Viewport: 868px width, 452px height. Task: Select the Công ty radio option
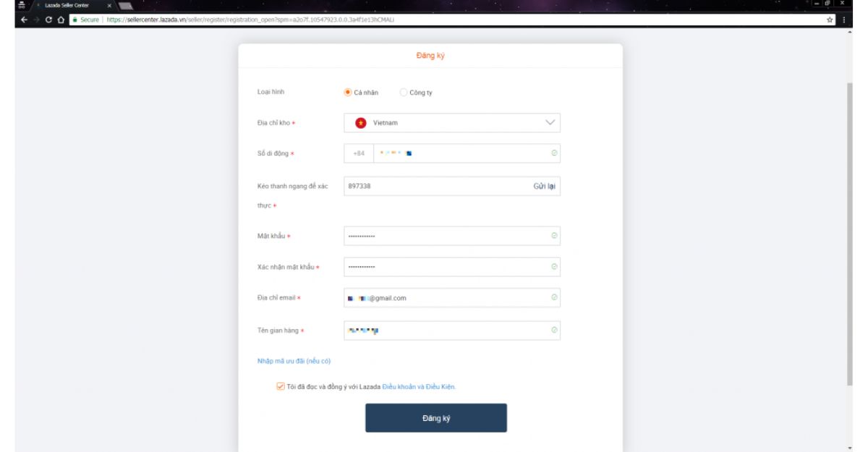coord(404,93)
